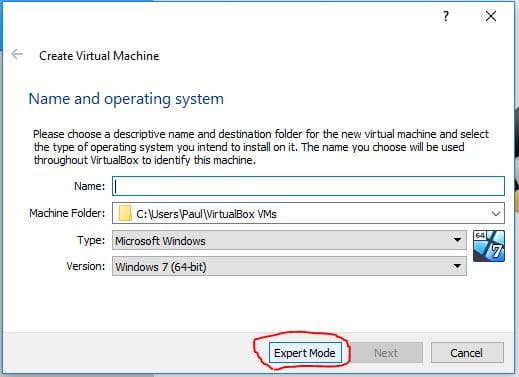Image resolution: width=519 pixels, height=377 pixels.
Task: Click the Machine Folder: label
Action: pyautogui.click(x=67, y=213)
